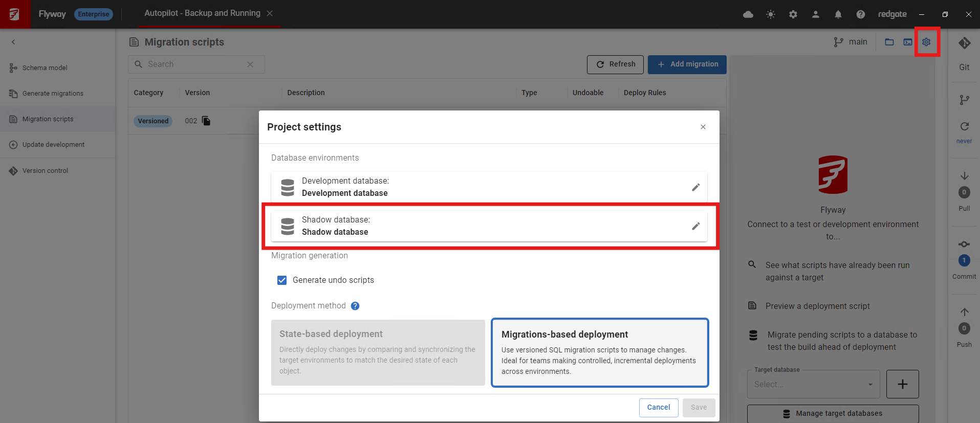Select State-based deployment option
This screenshot has height=423, width=980.
click(x=378, y=352)
